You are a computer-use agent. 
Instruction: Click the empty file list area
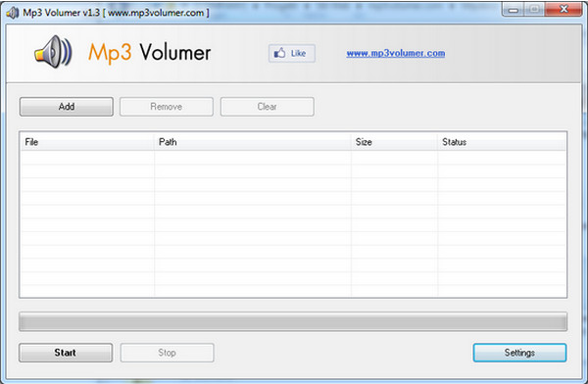pyautogui.click(x=293, y=223)
